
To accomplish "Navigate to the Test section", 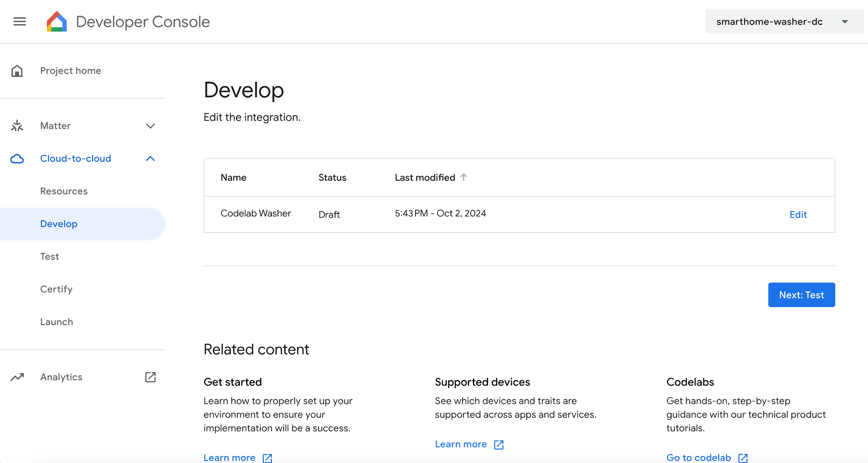I will [x=50, y=257].
